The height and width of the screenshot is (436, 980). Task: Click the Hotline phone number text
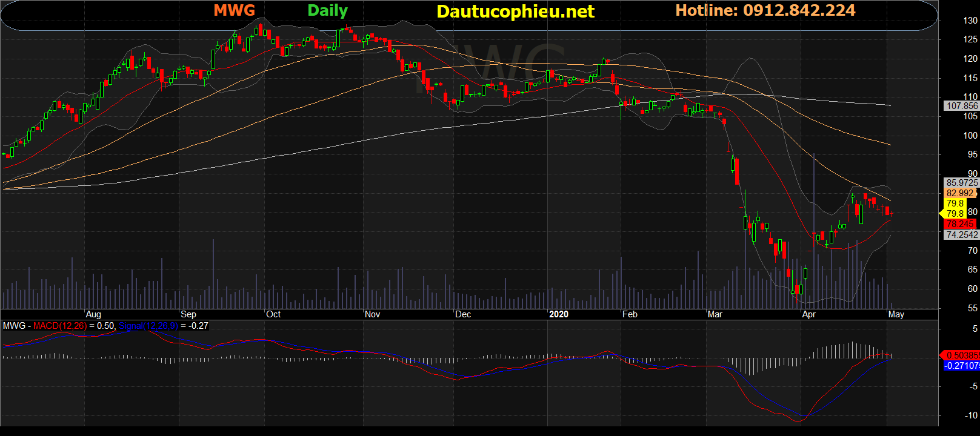pos(765,10)
